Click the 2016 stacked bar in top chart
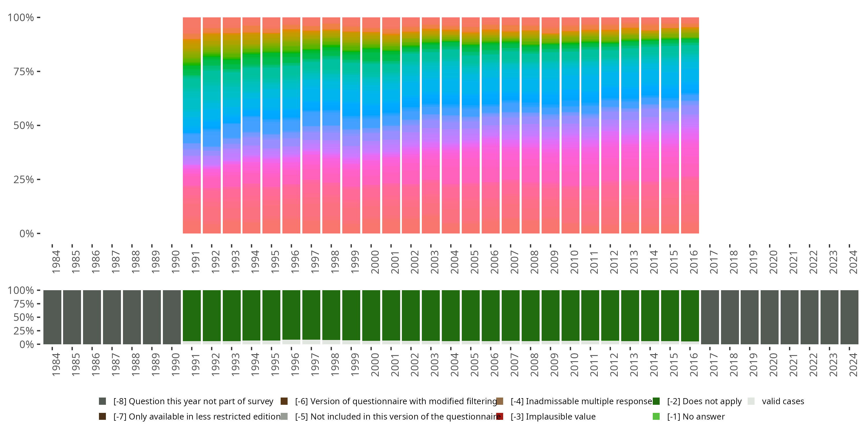868x434 pixels. coord(690,125)
